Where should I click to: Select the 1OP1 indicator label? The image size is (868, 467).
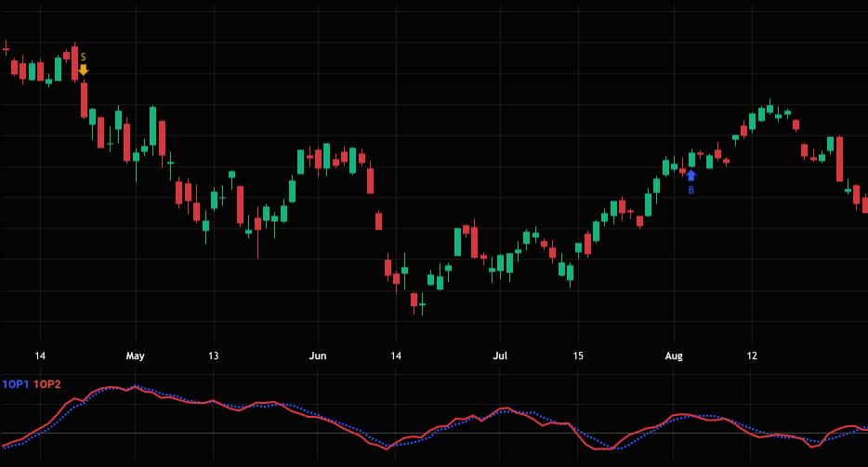(x=16, y=384)
